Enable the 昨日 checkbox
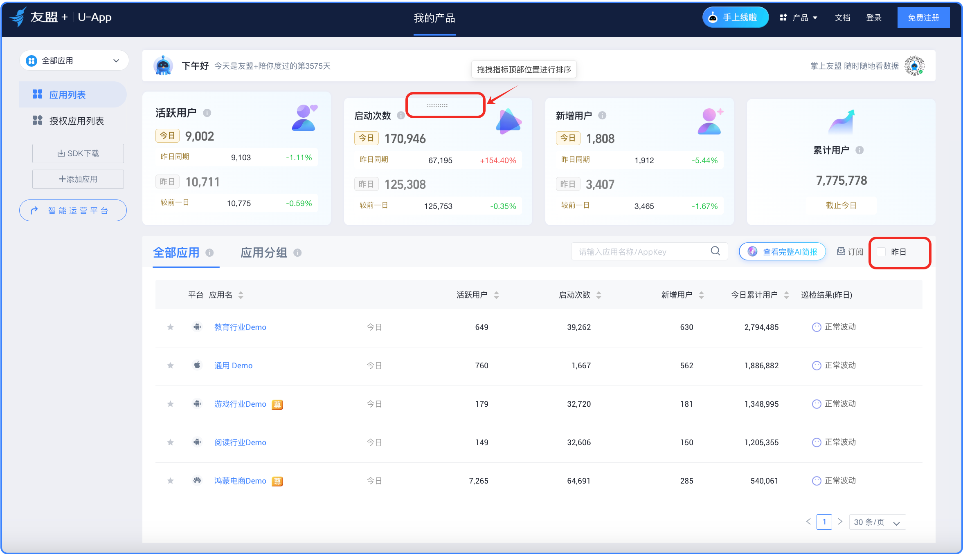 (881, 252)
